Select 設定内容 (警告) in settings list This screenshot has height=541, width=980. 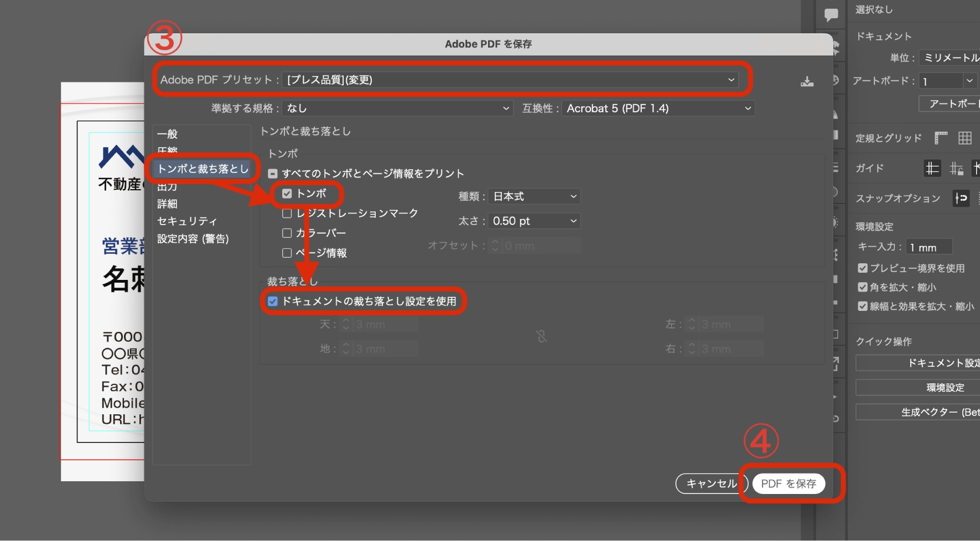193,239
